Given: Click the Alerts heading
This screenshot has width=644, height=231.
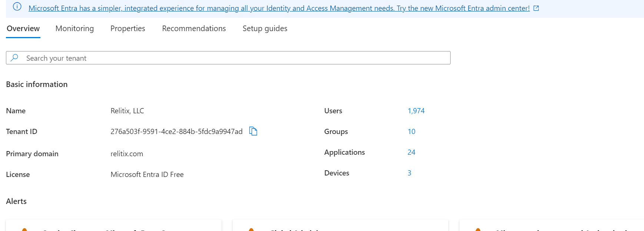Looking at the screenshot, I should [16, 201].
